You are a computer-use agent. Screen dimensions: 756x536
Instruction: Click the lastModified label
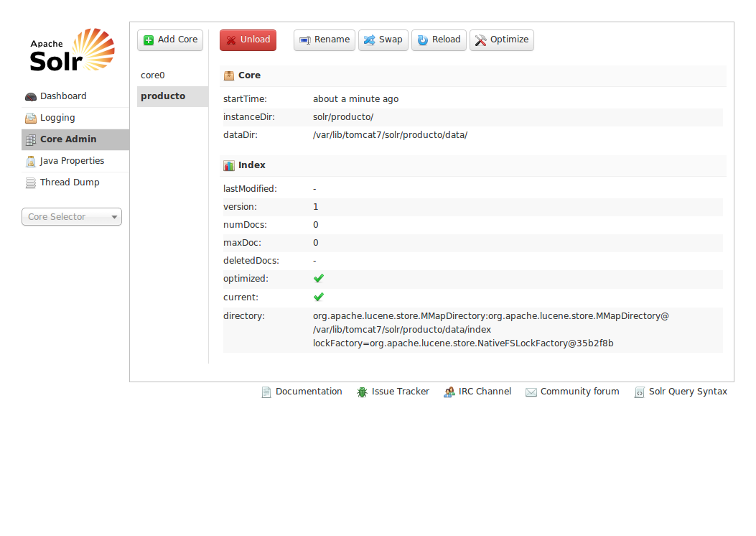click(x=251, y=189)
